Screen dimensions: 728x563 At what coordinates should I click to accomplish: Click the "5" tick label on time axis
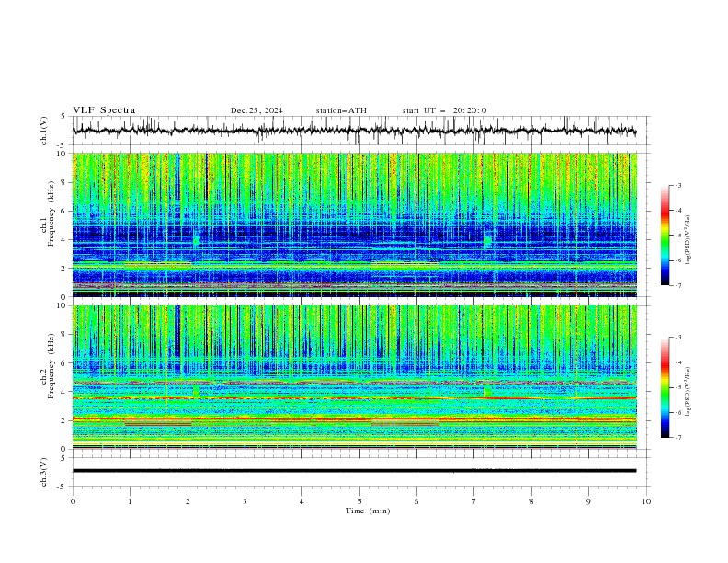point(359,501)
